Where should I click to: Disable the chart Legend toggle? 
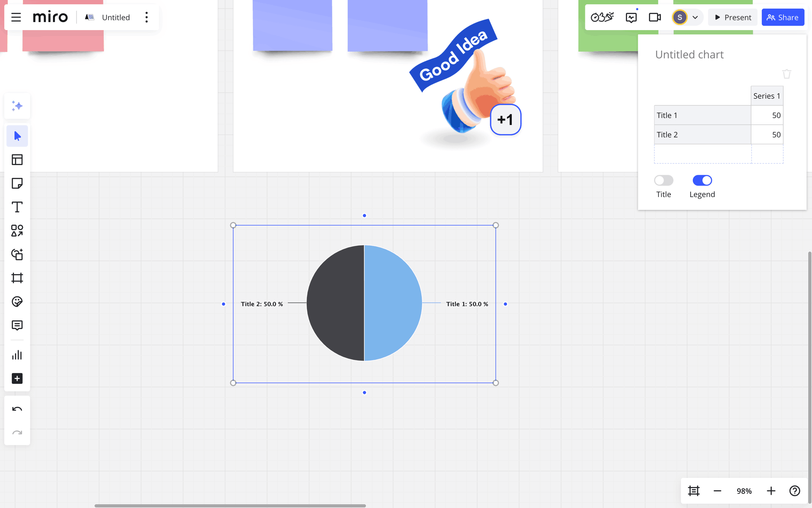[702, 180]
